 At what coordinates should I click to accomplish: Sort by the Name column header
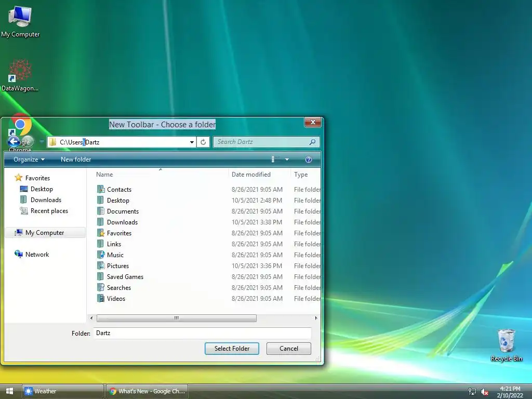click(x=104, y=175)
